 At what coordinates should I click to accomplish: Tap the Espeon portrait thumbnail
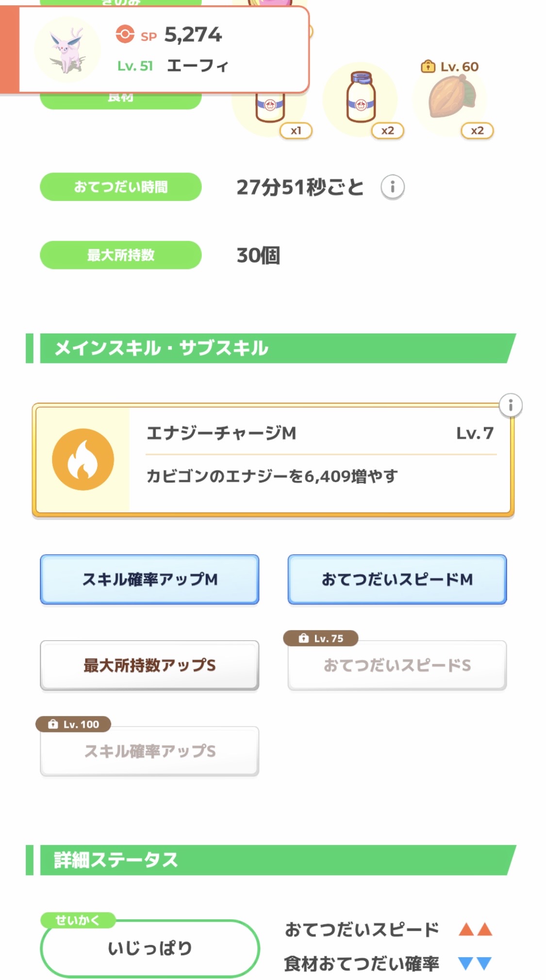tap(68, 50)
